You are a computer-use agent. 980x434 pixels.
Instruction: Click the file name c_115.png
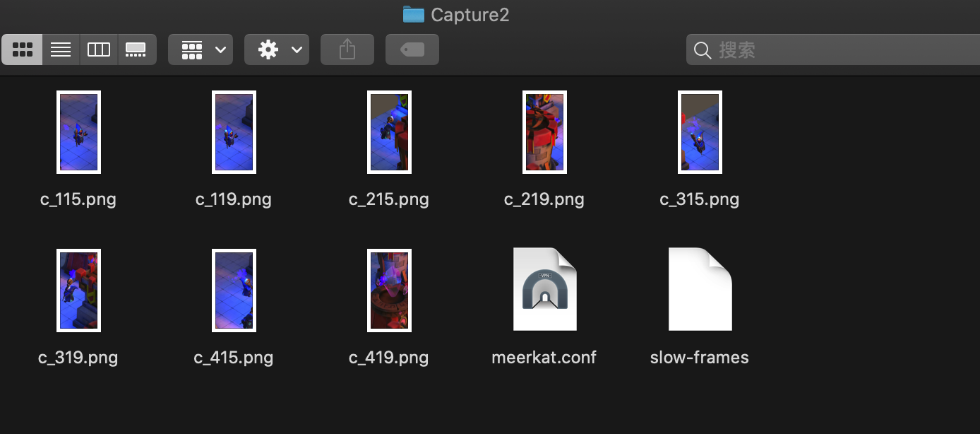78,199
